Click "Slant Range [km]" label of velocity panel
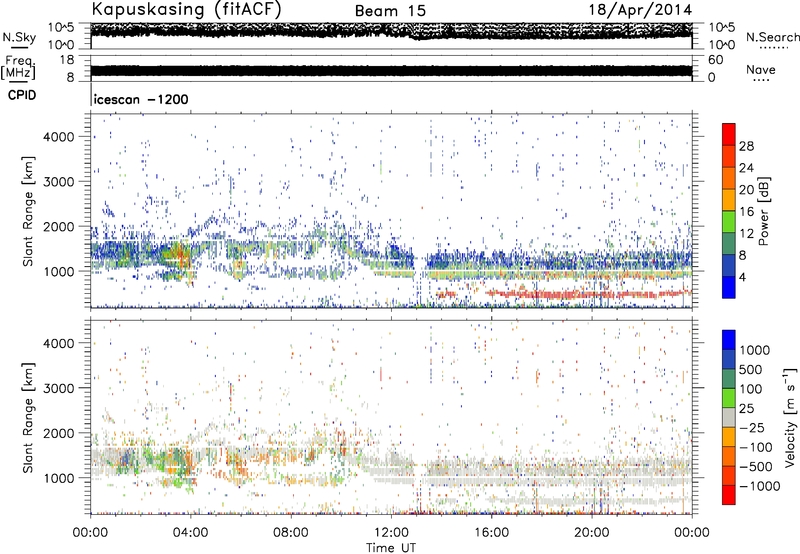Viewport: 800px width, 554px height. click(28, 417)
